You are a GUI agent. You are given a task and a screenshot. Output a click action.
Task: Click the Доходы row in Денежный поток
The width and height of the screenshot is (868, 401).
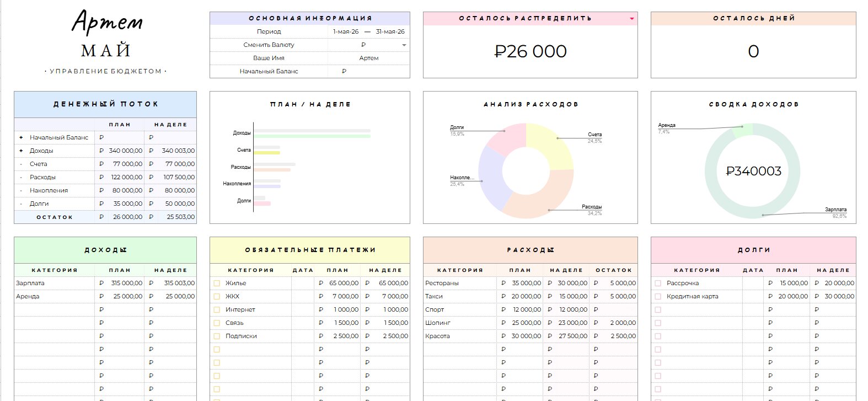coord(105,151)
